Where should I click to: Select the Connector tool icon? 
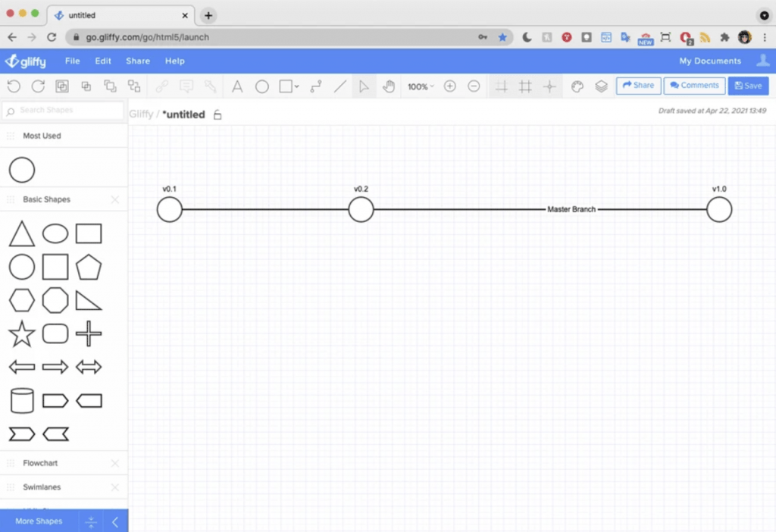click(316, 86)
